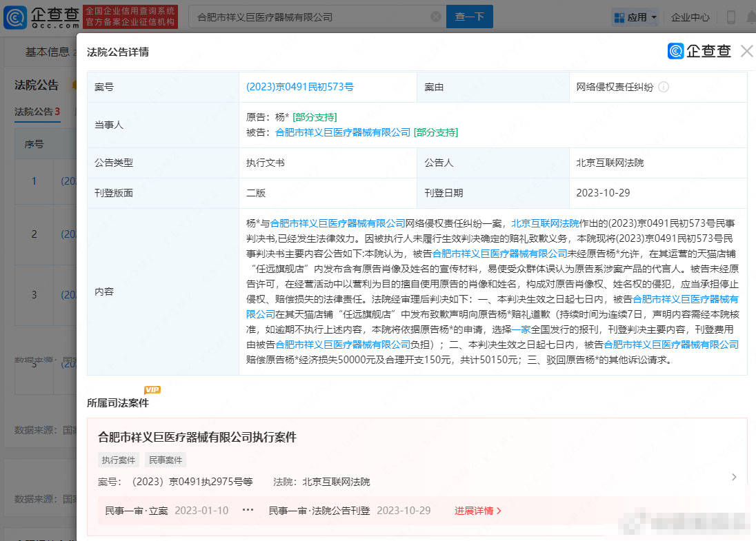Viewport: 756px width, 541px height.
Task: Click 北京互联网法院 link in content
Action: click(x=545, y=223)
